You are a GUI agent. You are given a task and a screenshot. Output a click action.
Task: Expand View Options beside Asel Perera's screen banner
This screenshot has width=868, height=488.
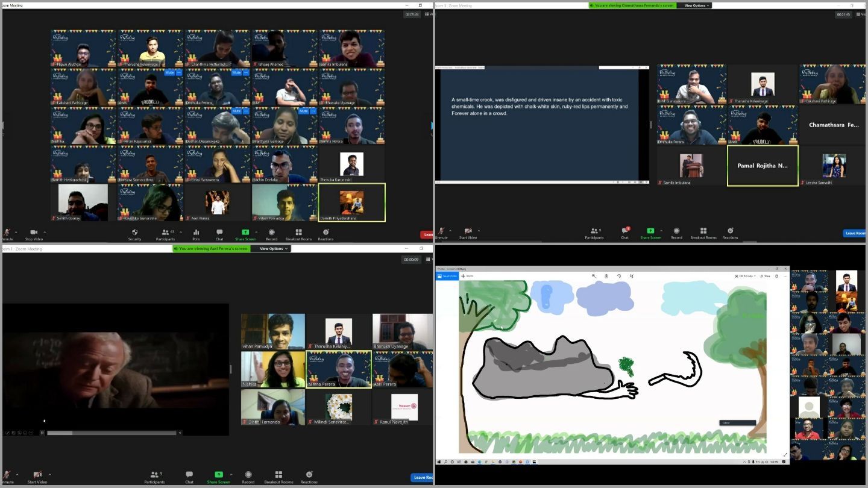pyautogui.click(x=274, y=248)
